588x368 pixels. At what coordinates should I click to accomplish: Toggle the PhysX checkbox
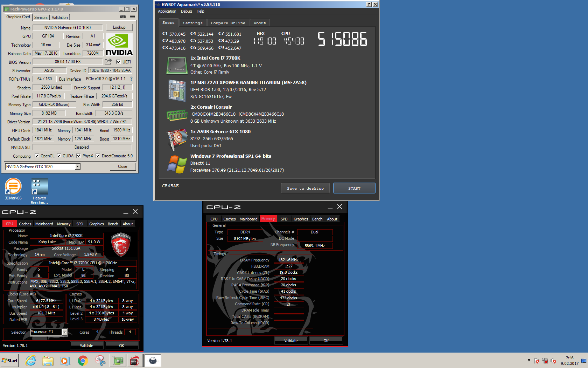tap(78, 156)
